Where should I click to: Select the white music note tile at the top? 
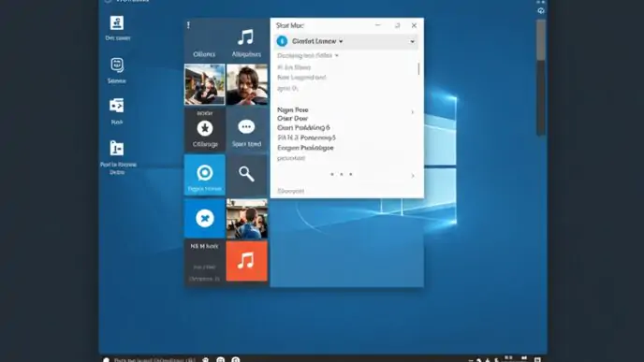(x=246, y=41)
